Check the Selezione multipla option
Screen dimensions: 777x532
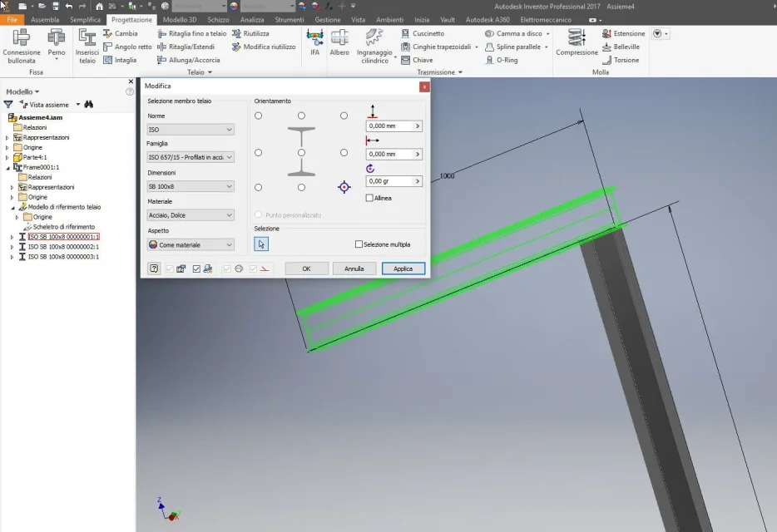[x=359, y=244]
